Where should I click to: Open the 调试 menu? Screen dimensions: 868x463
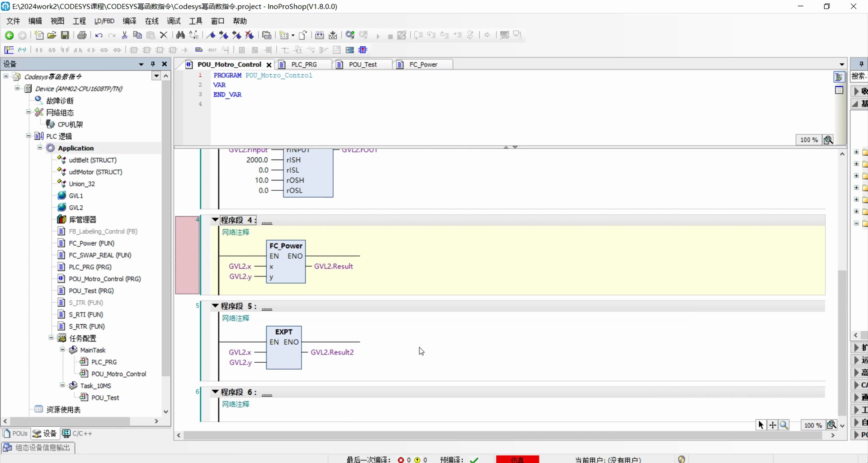pyautogui.click(x=174, y=21)
